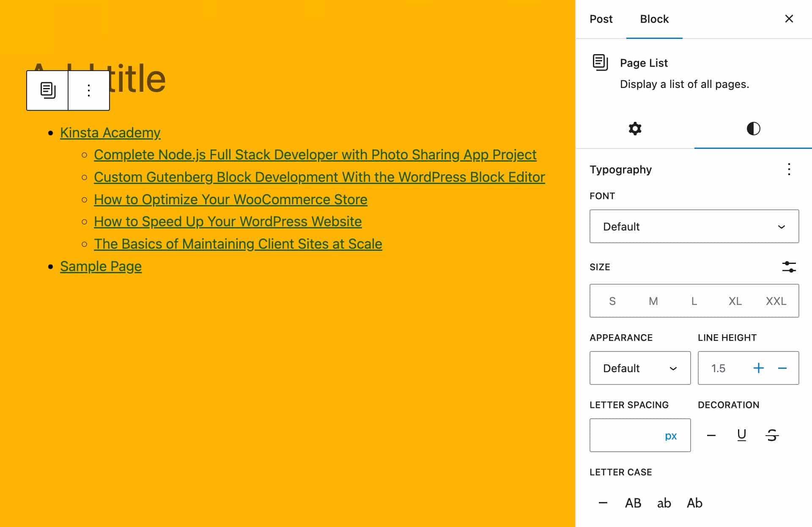
Task: Apply underline text decoration
Action: 741,435
